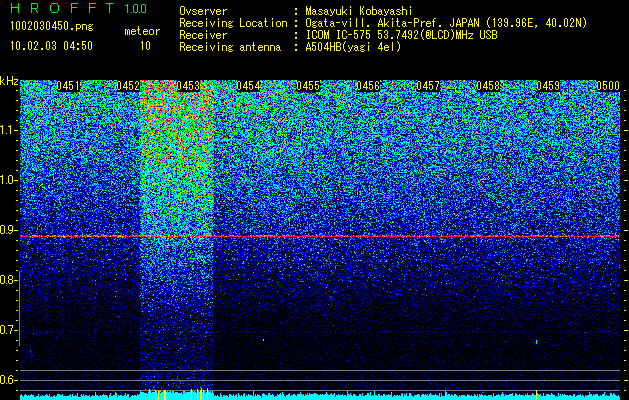Click the 0.7 kHz axis label
The height and width of the screenshot is (400, 629).
[x=8, y=330]
